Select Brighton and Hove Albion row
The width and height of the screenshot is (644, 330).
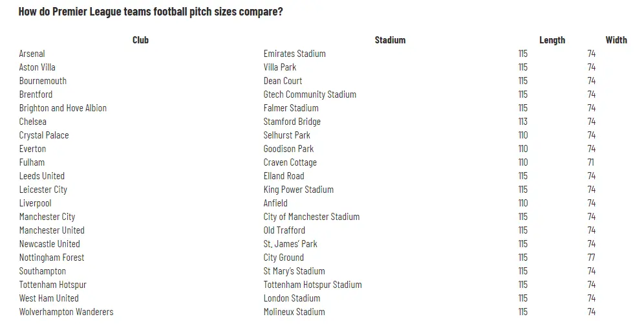(63, 108)
